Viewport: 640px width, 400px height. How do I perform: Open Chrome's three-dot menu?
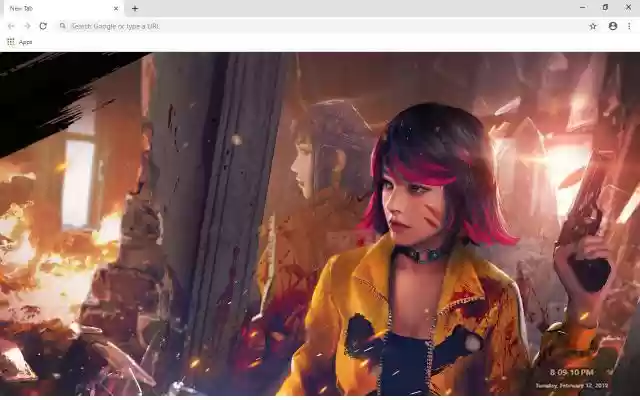pyautogui.click(x=629, y=26)
